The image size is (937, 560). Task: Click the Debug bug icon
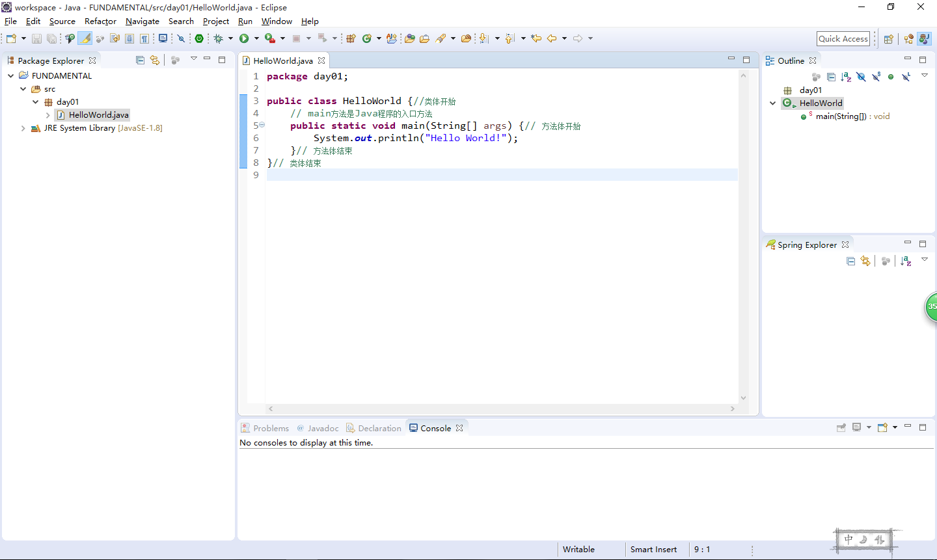coord(219,38)
